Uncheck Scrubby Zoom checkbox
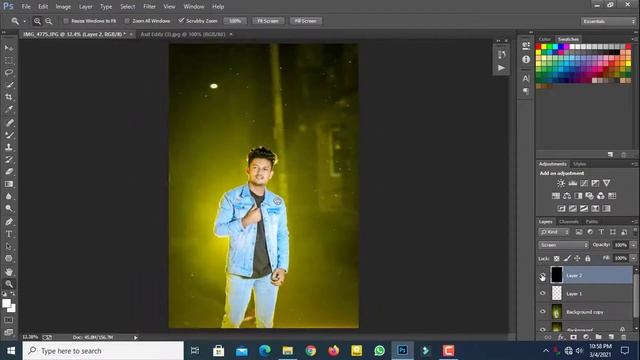Image resolution: width=640 pixels, height=360 pixels. coord(181,20)
